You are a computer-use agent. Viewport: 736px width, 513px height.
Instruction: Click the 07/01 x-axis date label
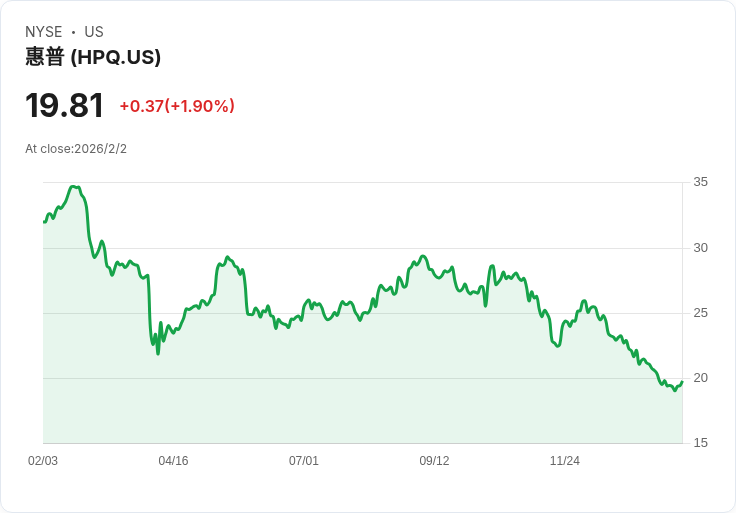[304, 461]
